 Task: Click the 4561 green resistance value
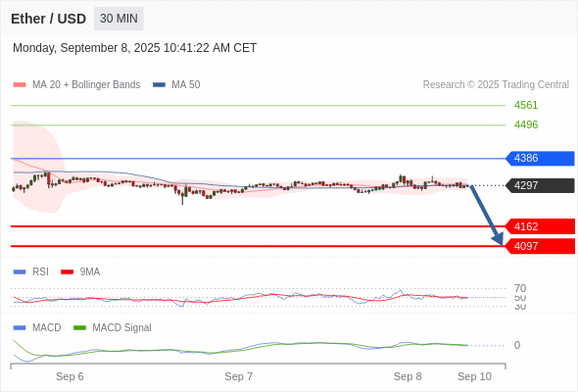pos(526,105)
